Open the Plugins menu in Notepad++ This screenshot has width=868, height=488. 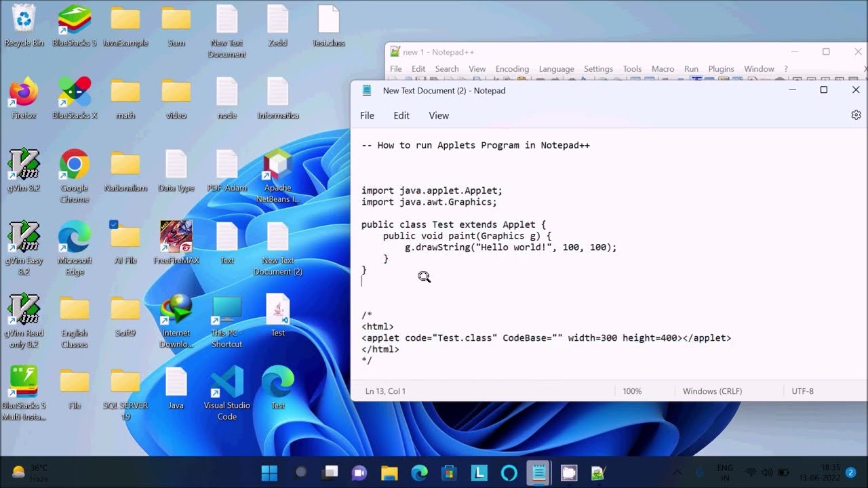click(x=721, y=69)
